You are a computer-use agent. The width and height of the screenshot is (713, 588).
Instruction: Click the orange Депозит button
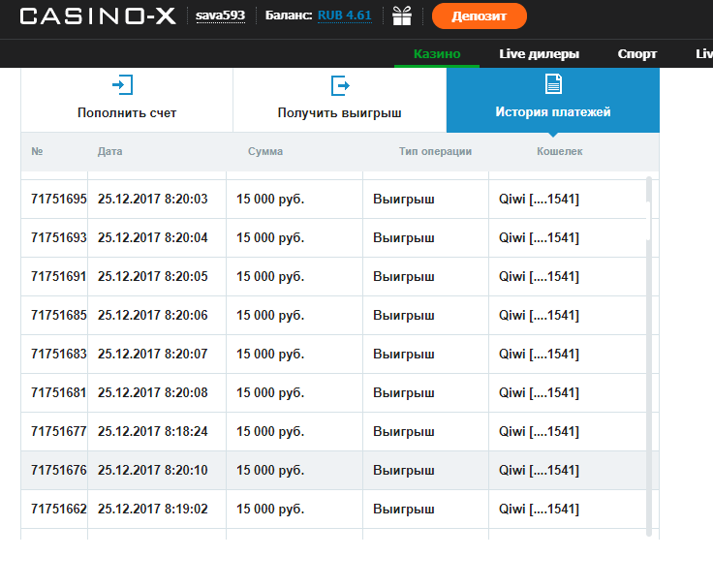pos(480,15)
